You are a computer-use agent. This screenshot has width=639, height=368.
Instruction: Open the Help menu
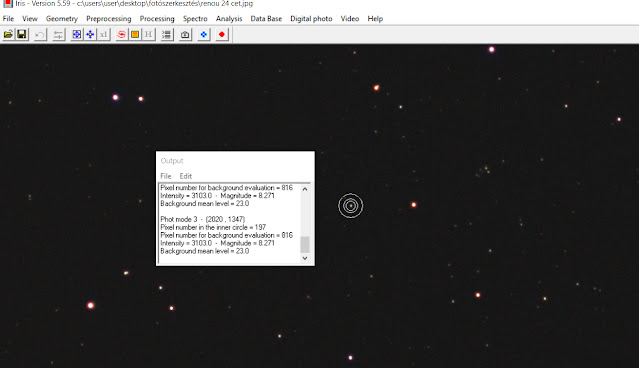[x=375, y=19]
